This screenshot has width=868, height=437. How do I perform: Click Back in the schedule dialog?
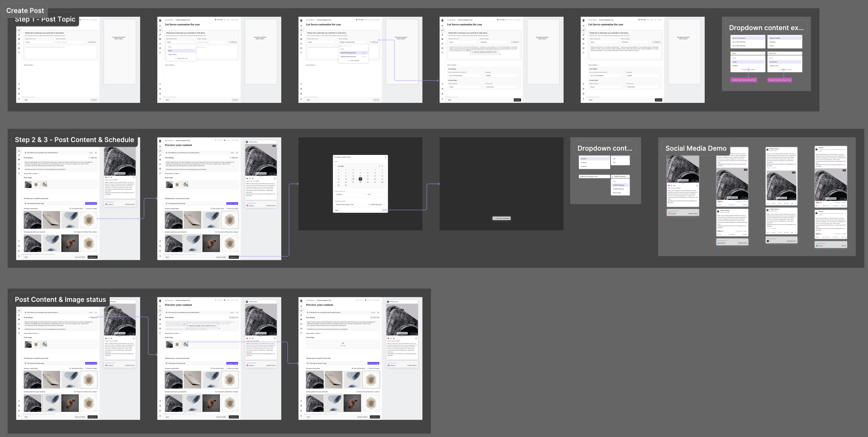[337, 210]
